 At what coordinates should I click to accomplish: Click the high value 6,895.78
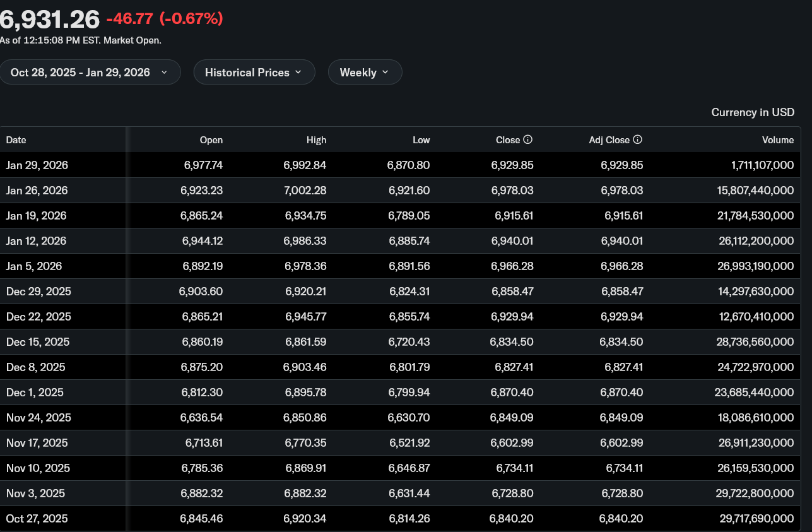click(306, 393)
